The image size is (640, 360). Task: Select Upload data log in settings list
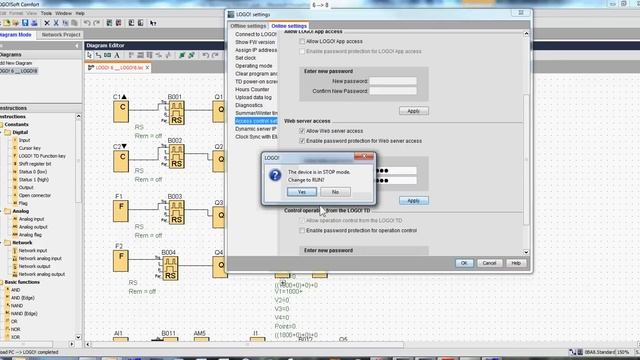253,98
